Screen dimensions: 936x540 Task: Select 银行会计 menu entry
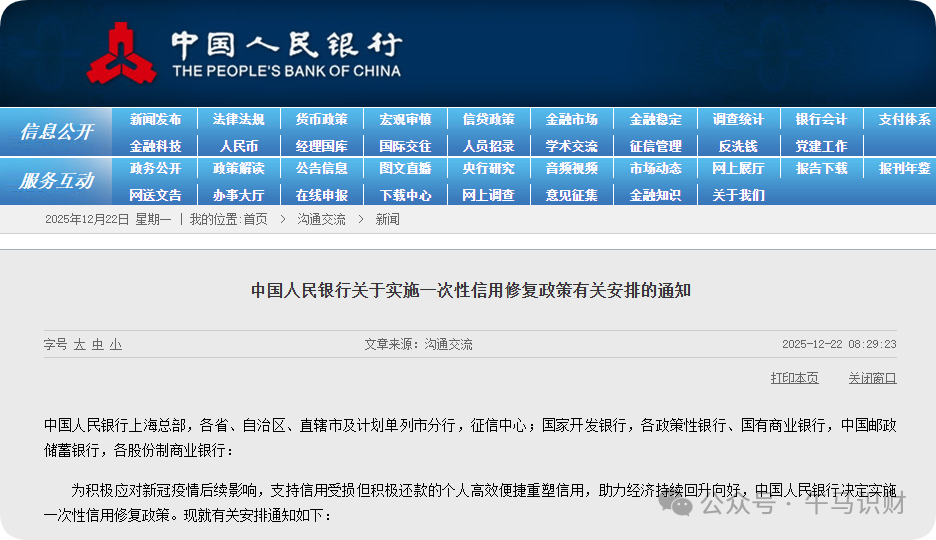[821, 119]
